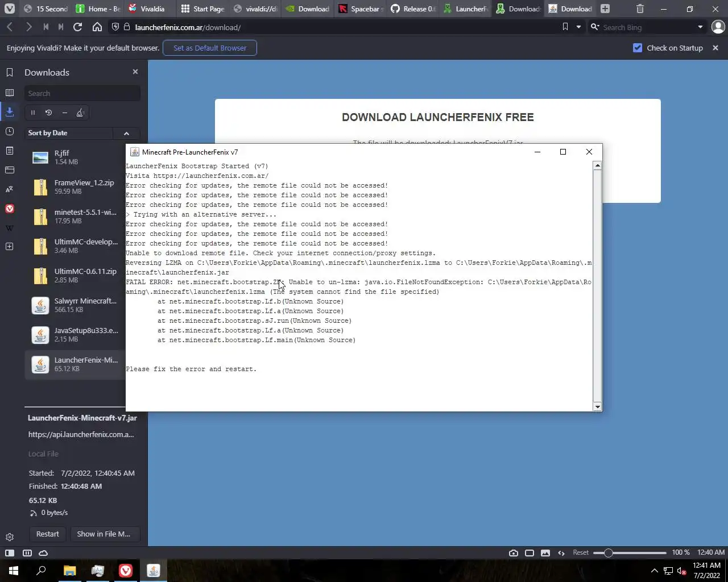The image size is (728, 582).
Task: Select the R.jfif download entry
Action: pyautogui.click(x=76, y=157)
